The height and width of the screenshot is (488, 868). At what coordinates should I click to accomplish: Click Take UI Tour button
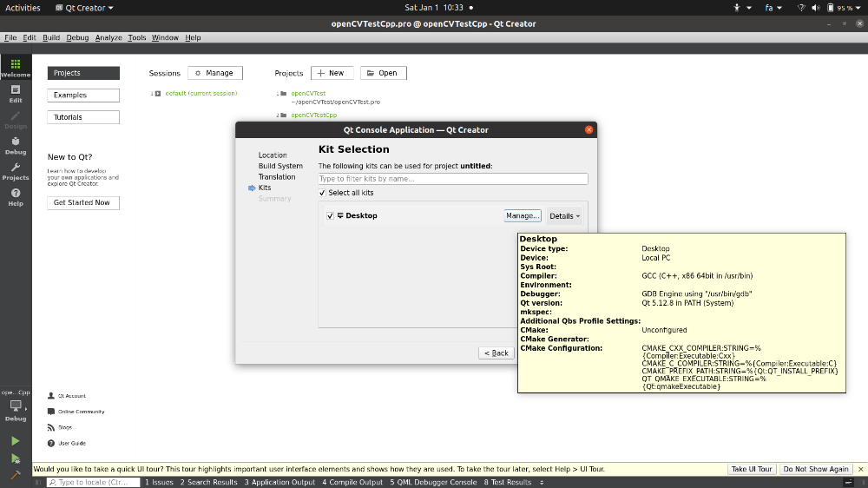(751, 469)
